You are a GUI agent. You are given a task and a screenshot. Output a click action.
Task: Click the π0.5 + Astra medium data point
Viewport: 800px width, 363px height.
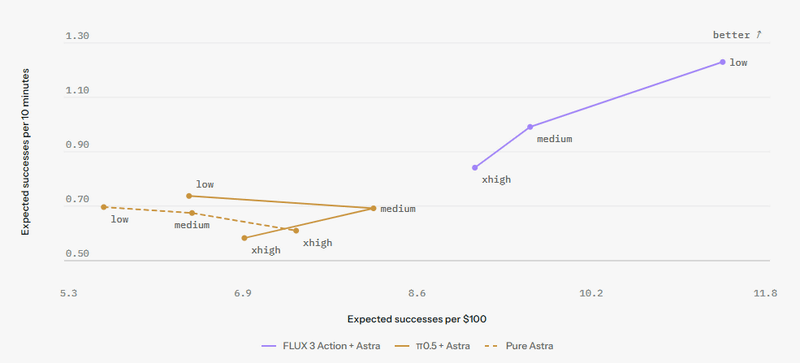(x=373, y=208)
